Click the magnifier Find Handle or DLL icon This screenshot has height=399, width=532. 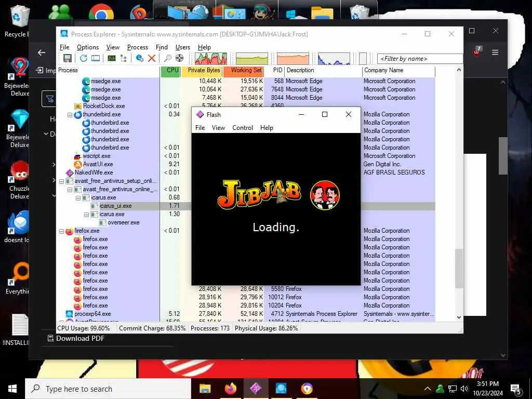click(x=168, y=58)
